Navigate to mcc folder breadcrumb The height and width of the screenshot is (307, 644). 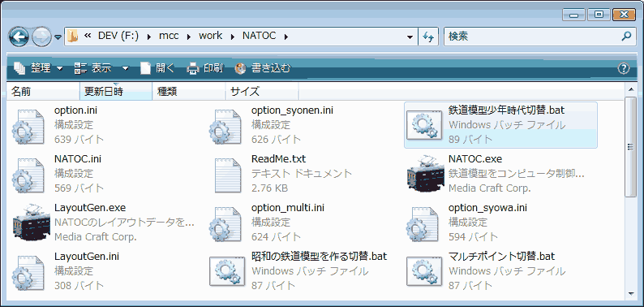[169, 36]
